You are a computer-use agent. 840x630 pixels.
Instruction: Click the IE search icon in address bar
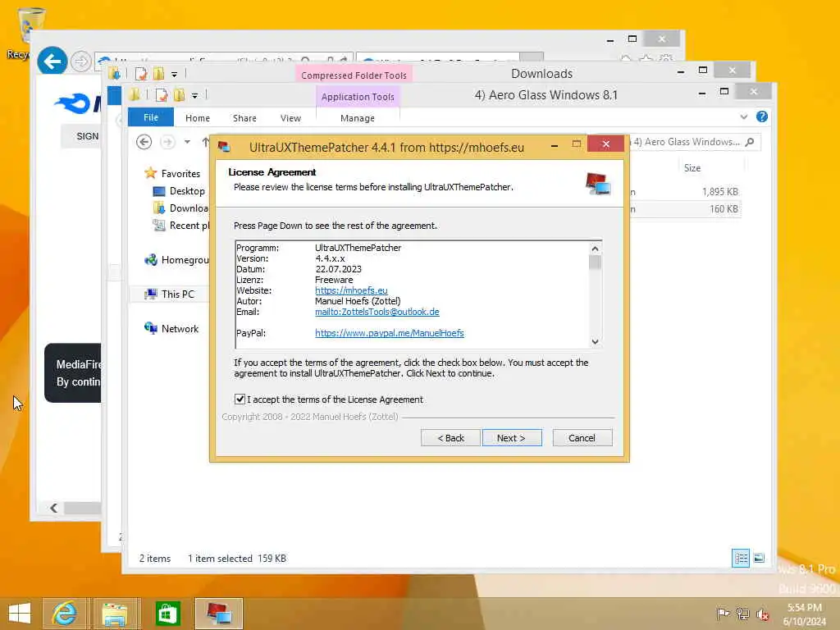pyautogui.click(x=305, y=61)
